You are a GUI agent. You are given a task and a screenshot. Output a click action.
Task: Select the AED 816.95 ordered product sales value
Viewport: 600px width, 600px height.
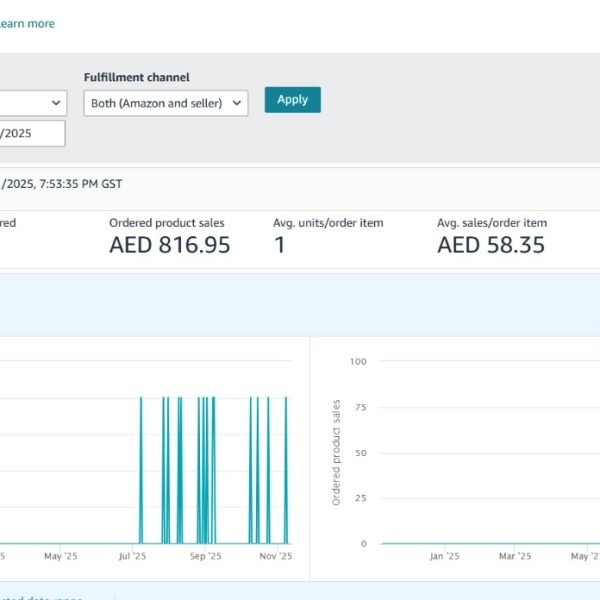[x=169, y=245]
